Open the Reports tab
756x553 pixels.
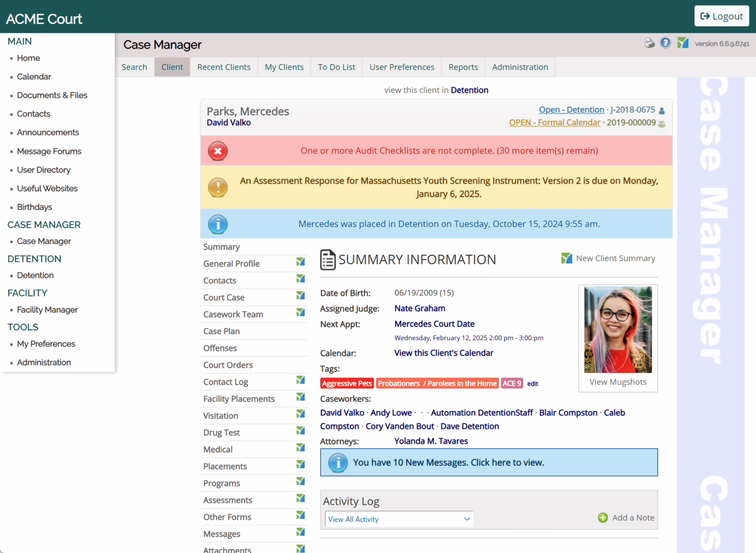tap(463, 67)
